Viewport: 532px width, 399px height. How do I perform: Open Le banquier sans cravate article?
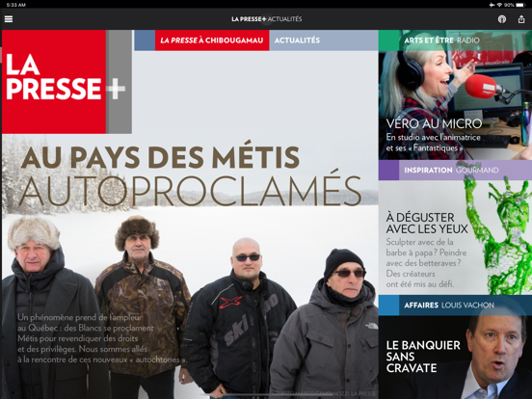423,357
